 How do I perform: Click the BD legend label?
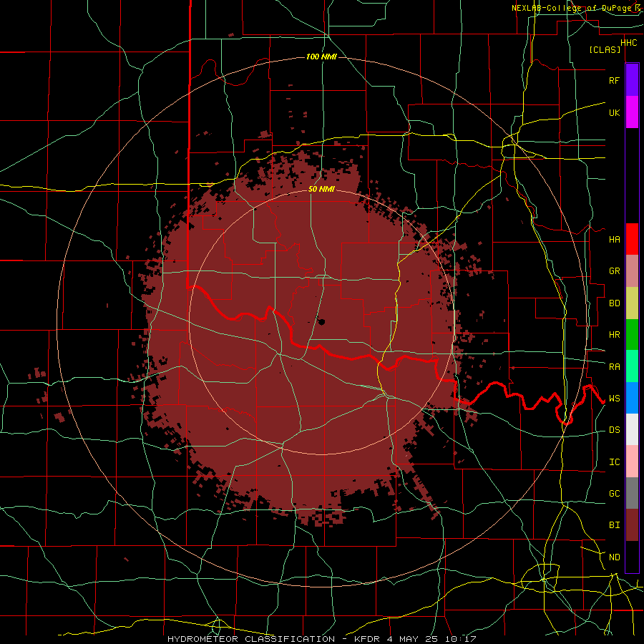pyautogui.click(x=614, y=303)
